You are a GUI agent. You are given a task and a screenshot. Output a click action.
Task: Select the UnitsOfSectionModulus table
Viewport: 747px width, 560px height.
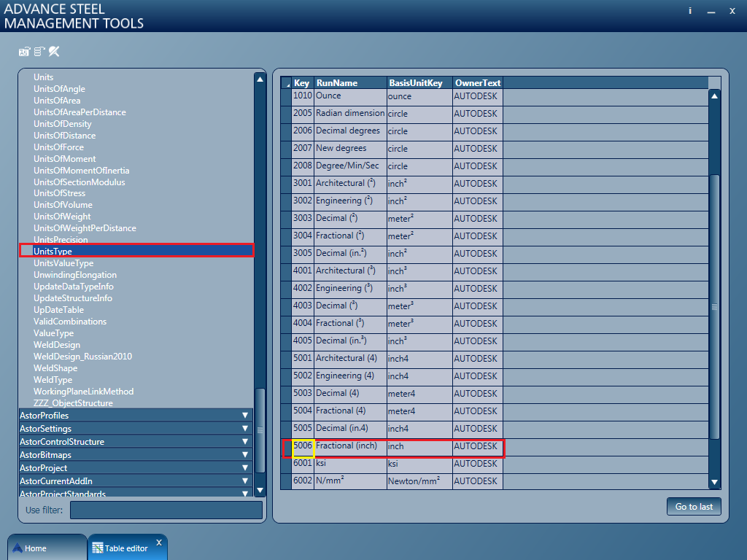pyautogui.click(x=79, y=182)
